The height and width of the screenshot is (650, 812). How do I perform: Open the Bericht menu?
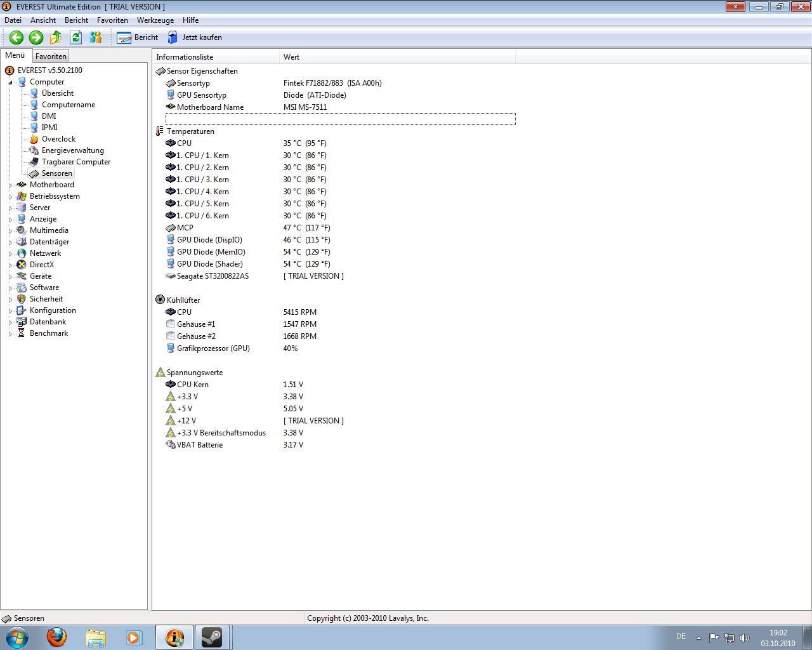click(x=76, y=20)
